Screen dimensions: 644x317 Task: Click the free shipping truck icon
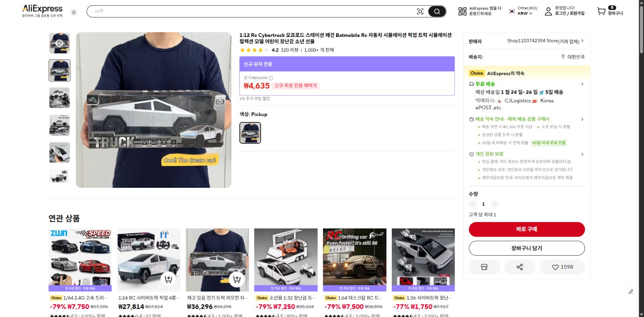coord(472,84)
